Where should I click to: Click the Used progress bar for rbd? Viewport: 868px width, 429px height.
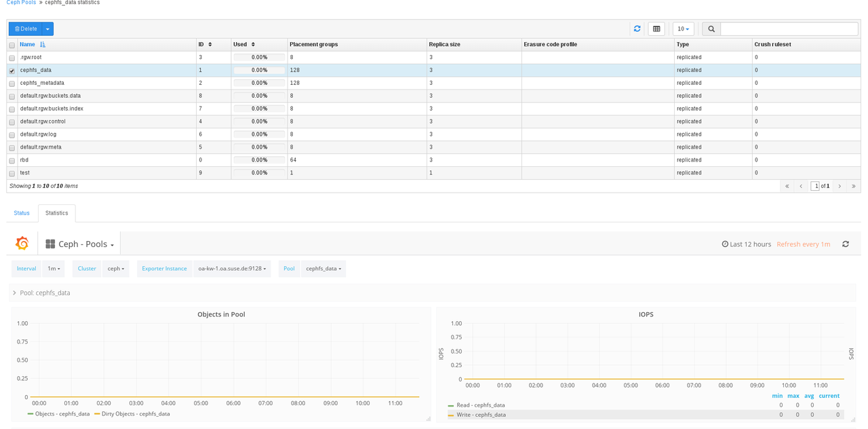(x=259, y=160)
